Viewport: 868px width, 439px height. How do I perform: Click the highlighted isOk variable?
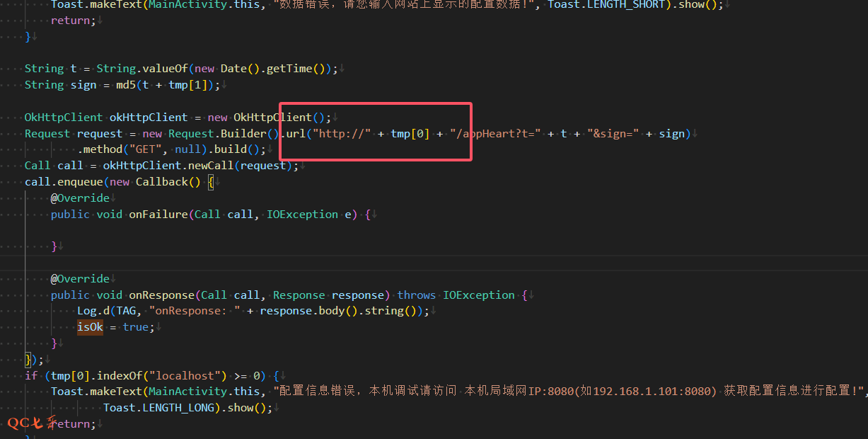pyautogui.click(x=90, y=327)
